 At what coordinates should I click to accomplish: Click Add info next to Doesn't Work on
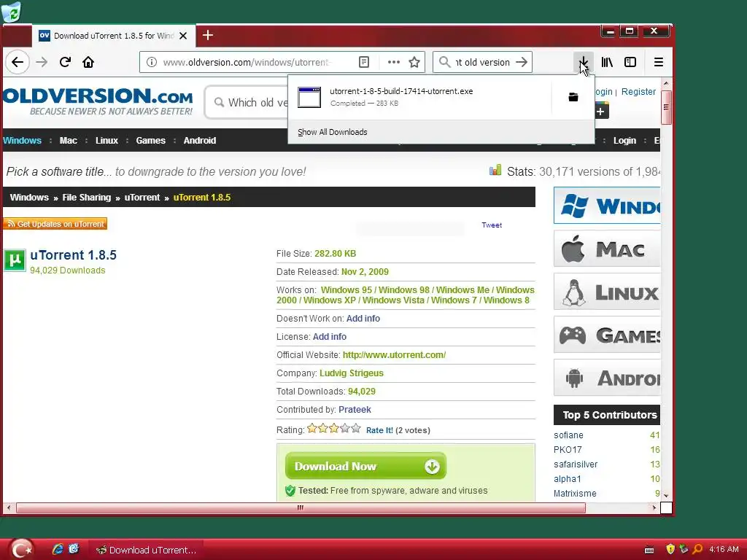click(363, 319)
